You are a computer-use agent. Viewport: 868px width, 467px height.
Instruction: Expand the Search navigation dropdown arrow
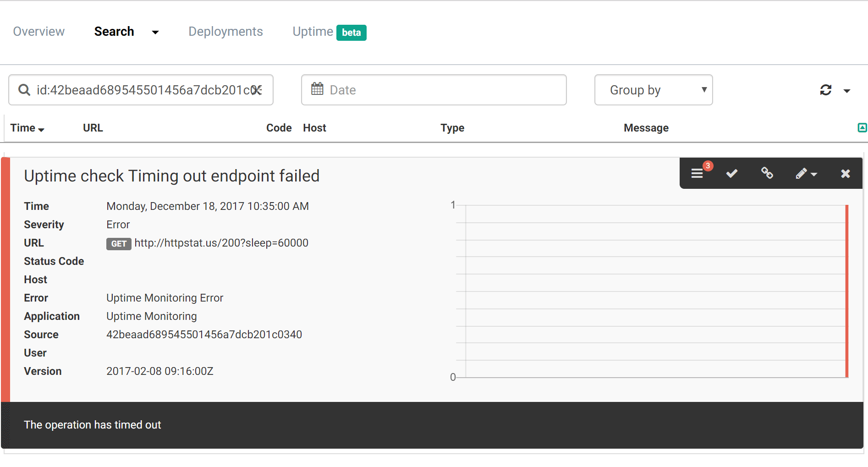[x=155, y=33]
